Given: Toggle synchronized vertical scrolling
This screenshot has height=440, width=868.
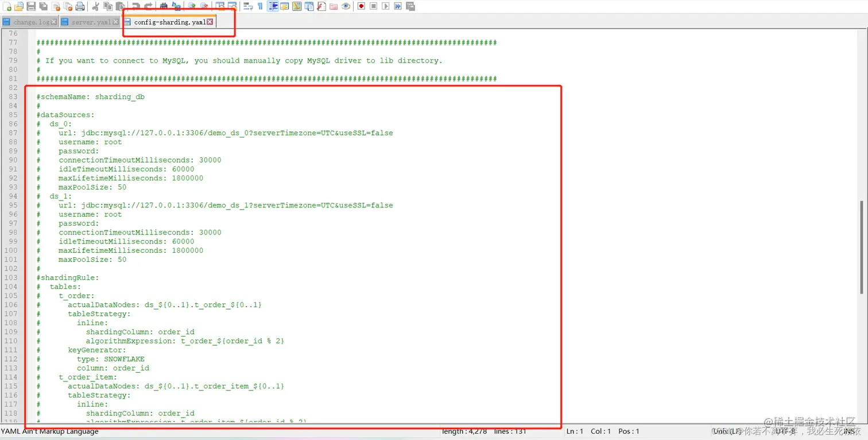Looking at the screenshot, I should coord(220,6).
